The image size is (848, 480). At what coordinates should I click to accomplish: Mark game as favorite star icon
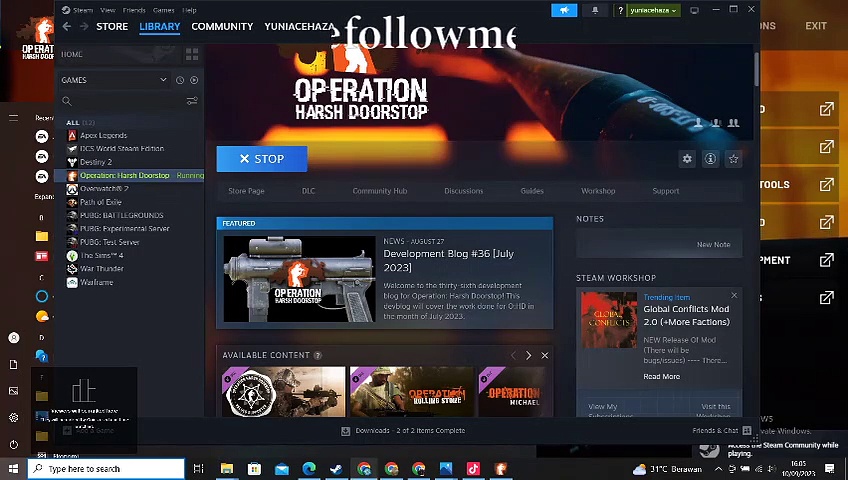(733, 159)
